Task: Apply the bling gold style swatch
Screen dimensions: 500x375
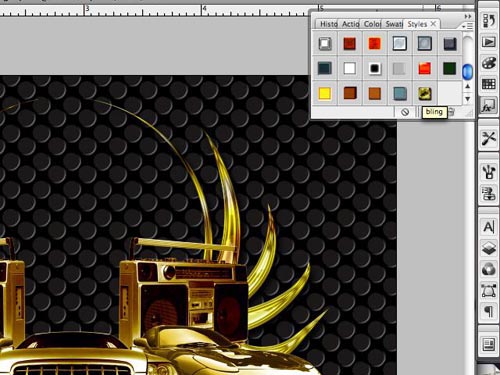Action: tap(425, 94)
